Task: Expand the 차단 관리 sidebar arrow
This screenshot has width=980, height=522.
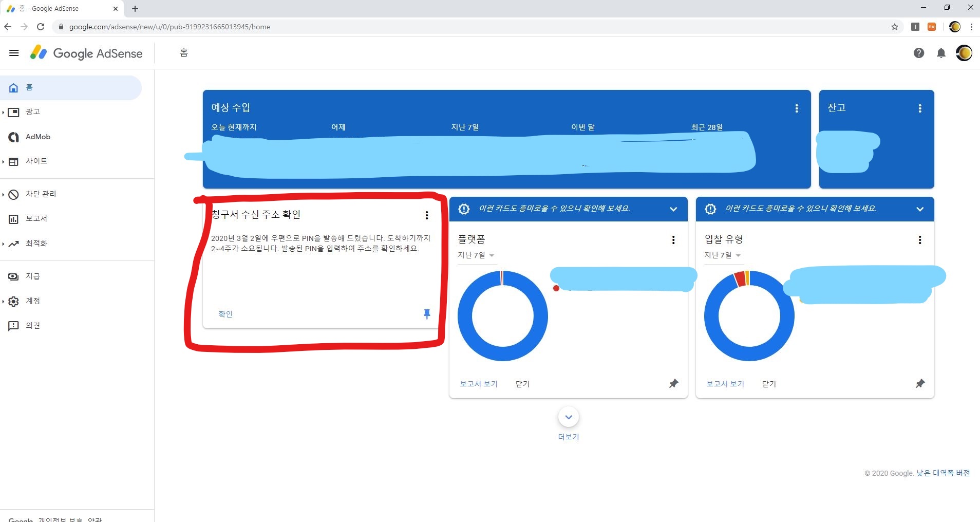Action: (3, 194)
